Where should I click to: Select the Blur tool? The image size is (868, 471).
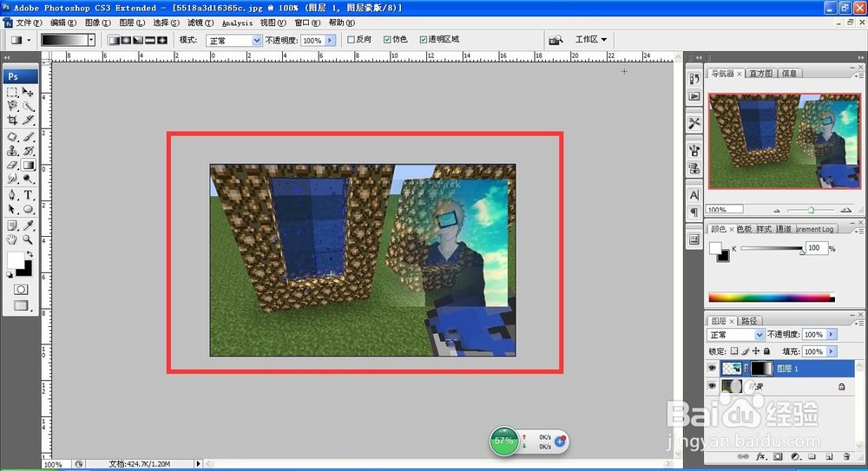point(12,179)
